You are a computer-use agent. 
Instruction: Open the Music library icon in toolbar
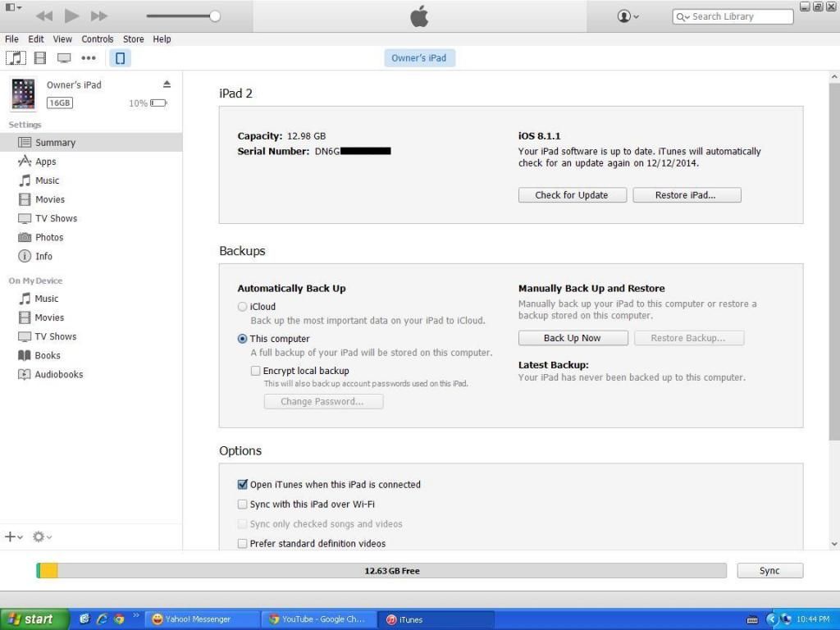15,58
